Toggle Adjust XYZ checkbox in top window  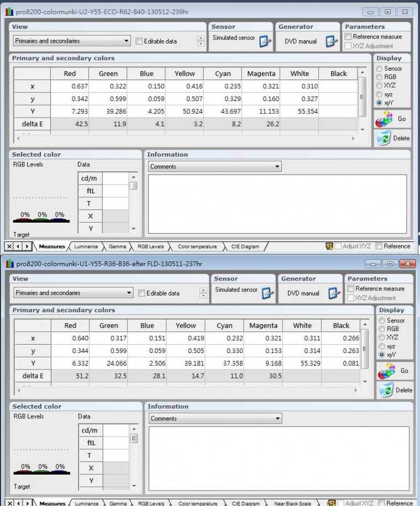[338, 246]
